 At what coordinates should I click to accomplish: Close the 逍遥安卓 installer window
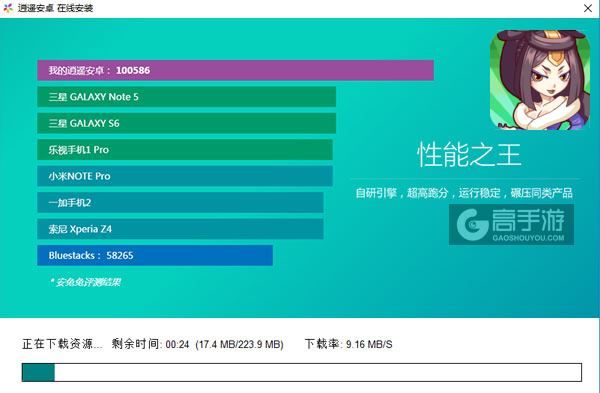click(x=588, y=8)
